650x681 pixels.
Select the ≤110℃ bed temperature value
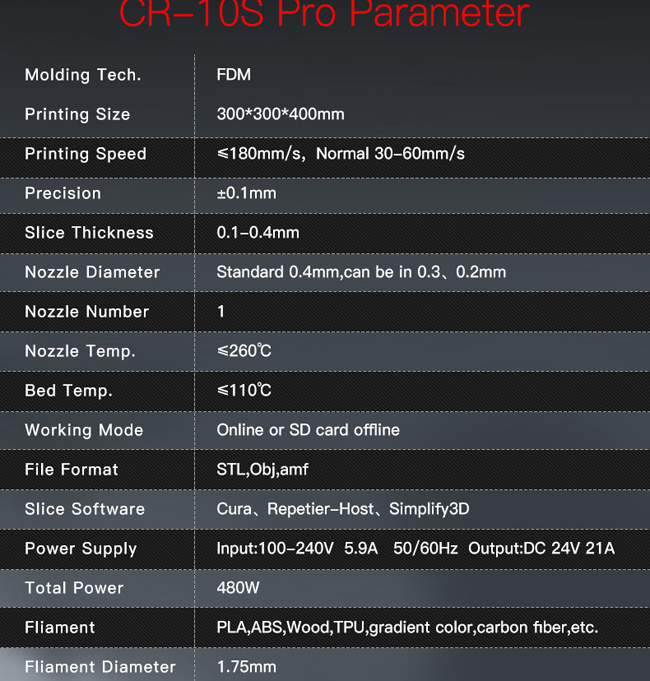click(244, 390)
